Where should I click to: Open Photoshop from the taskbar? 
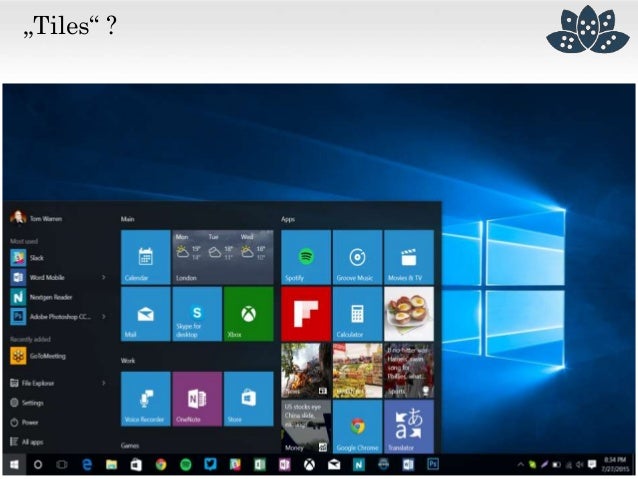point(433,464)
